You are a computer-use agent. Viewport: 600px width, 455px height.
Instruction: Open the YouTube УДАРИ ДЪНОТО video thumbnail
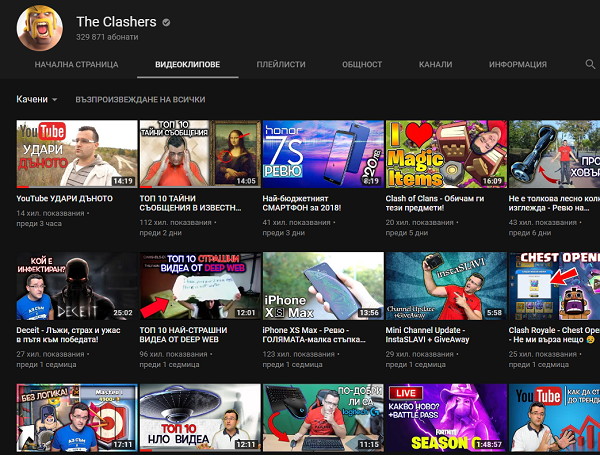pos(76,154)
